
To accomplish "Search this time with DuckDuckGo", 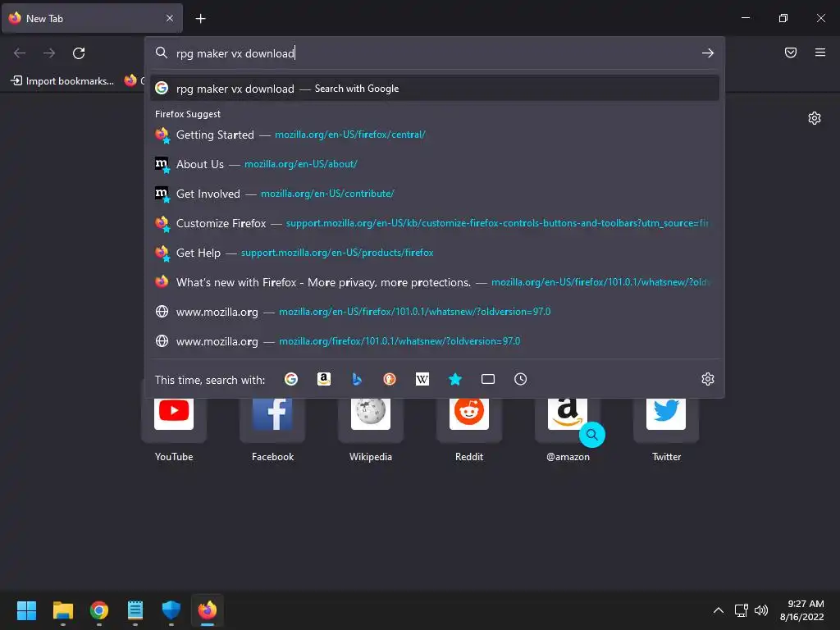I will 390,379.
